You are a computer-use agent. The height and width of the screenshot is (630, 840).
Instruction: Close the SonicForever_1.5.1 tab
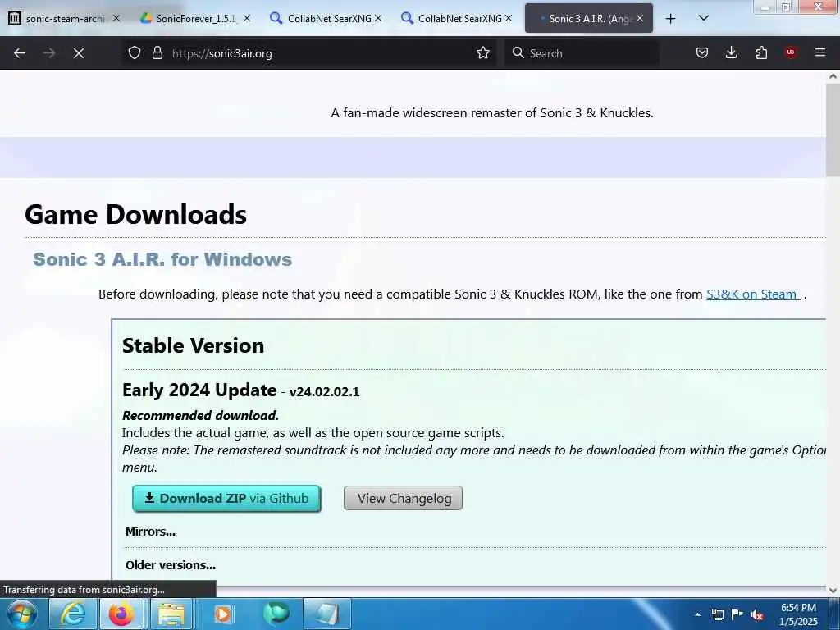[247, 18]
